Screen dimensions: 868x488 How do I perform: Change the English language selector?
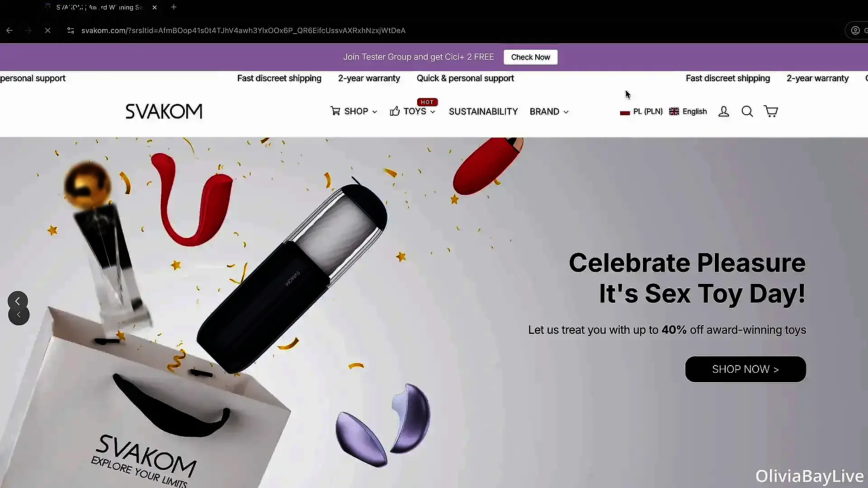[x=688, y=111]
